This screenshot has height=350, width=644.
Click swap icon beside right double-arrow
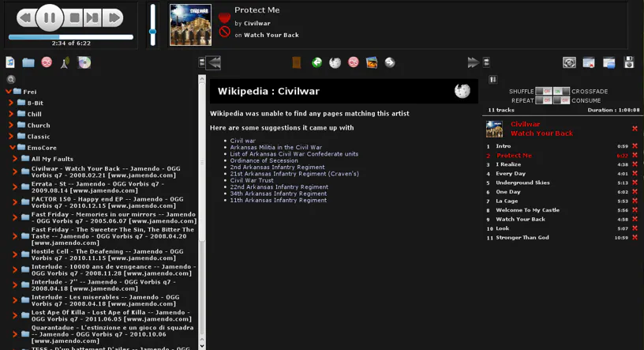[x=486, y=62]
